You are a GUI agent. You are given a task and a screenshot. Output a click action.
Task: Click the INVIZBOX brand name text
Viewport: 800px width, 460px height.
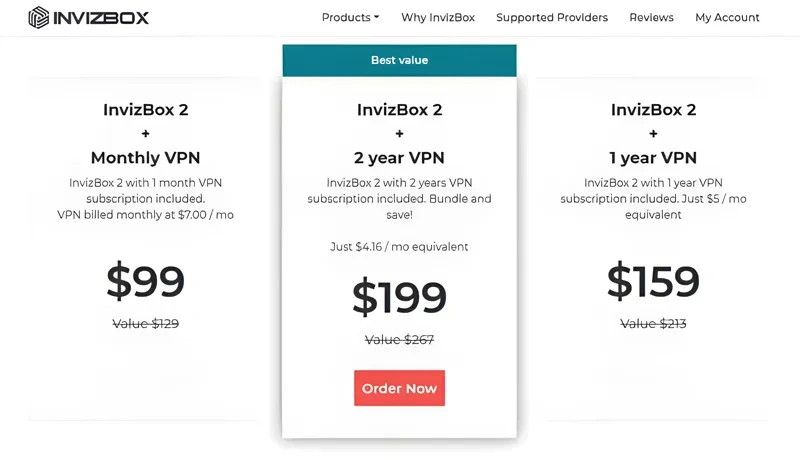pyautogui.click(x=100, y=17)
